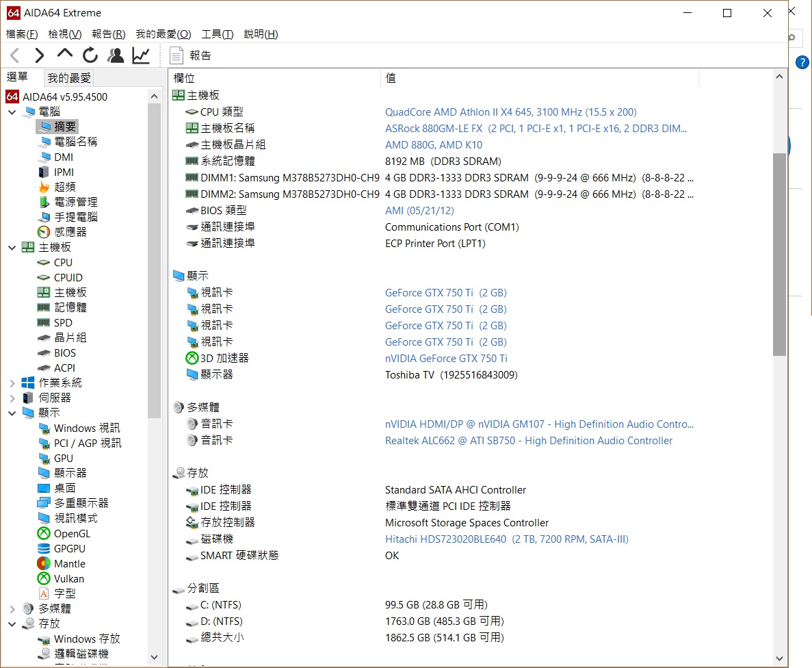Screen dimensions: 812x668
Task: Select the GPGPU icon in tree
Action: pos(44,549)
